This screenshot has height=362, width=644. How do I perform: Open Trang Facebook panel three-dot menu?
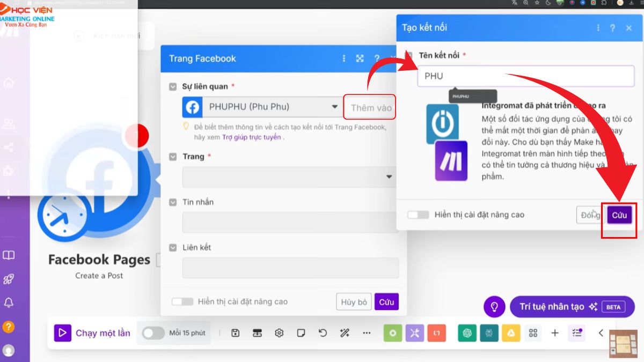tap(344, 58)
